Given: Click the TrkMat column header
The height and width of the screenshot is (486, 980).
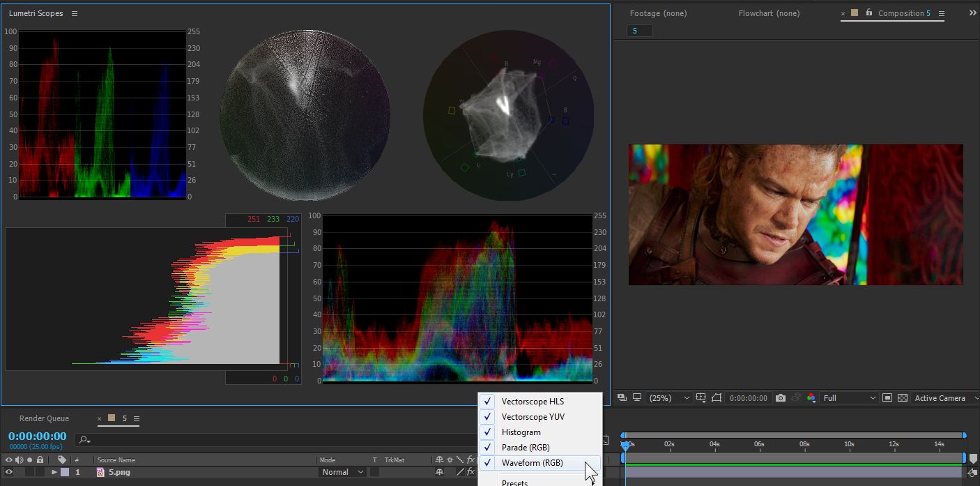Looking at the screenshot, I should 394,460.
